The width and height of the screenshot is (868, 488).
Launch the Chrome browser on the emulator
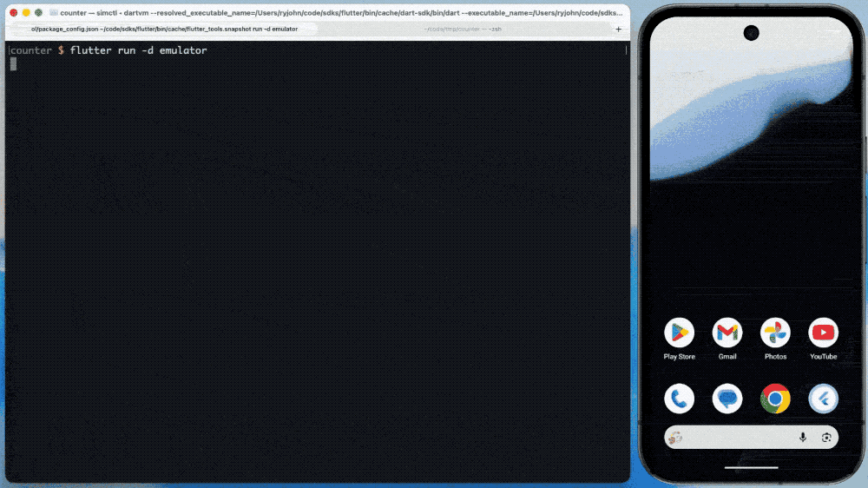point(775,399)
